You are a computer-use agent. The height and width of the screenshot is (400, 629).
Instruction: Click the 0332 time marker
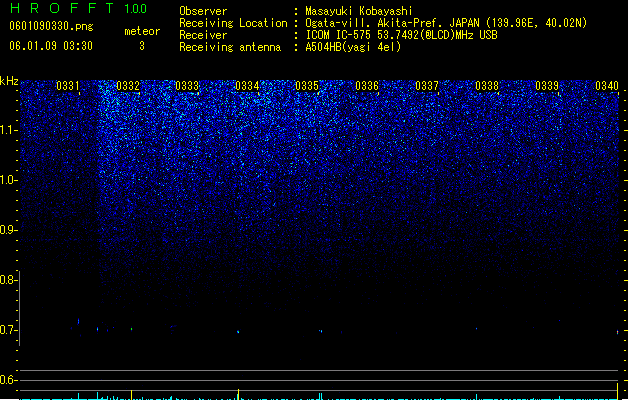(128, 86)
